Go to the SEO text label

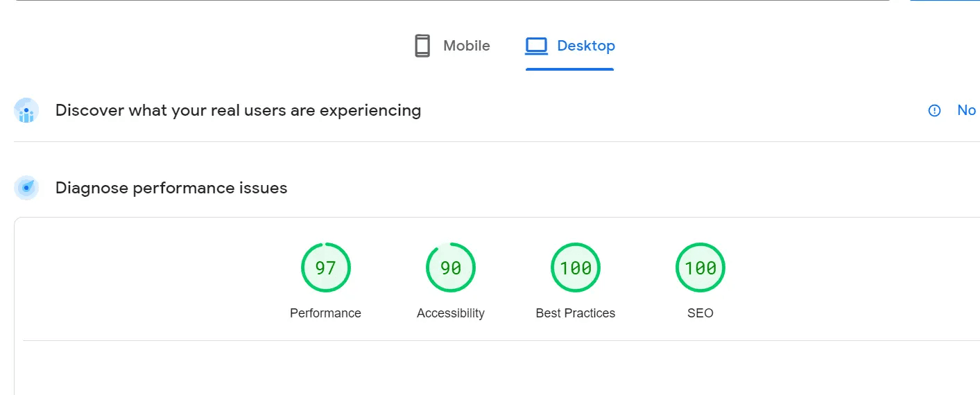[x=700, y=313]
